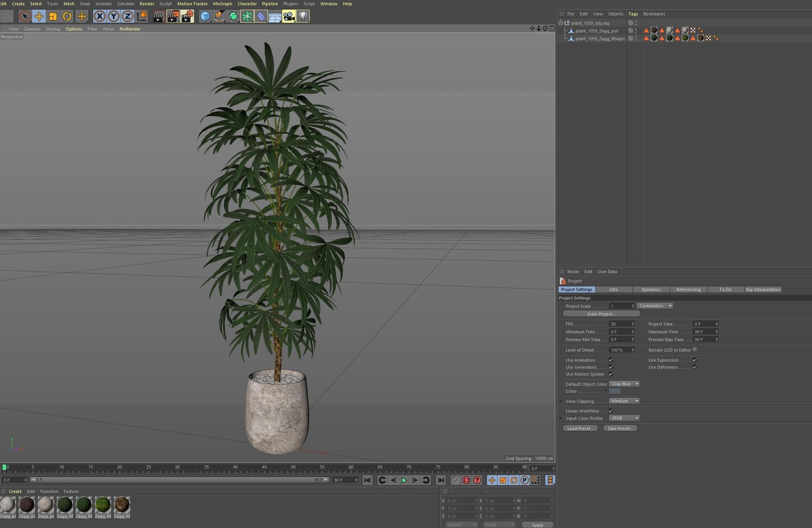Open the Spline Pen tool

(219, 16)
